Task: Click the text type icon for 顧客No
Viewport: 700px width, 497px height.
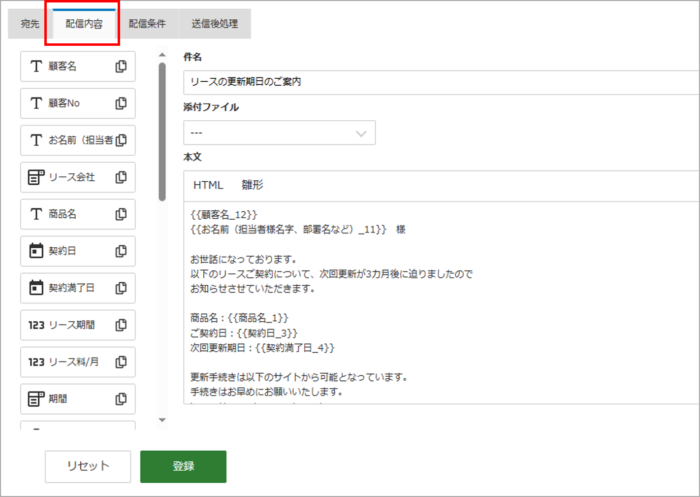Action: 36,103
